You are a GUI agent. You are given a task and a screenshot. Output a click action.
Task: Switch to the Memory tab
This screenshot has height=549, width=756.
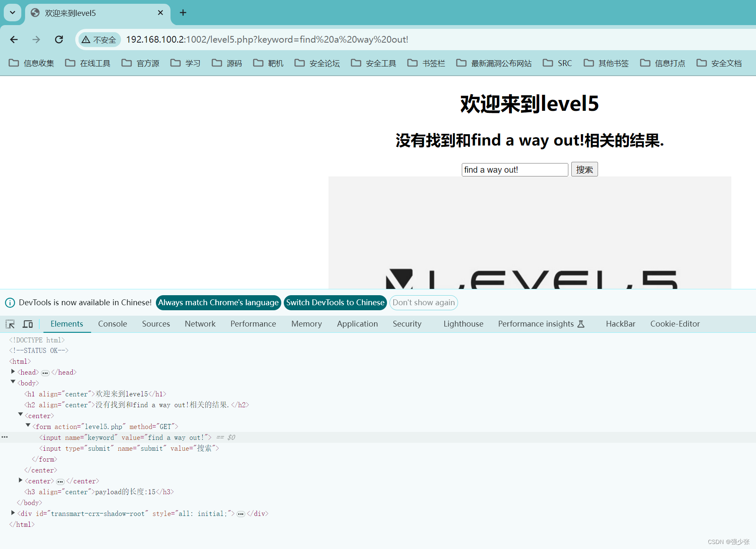click(307, 324)
